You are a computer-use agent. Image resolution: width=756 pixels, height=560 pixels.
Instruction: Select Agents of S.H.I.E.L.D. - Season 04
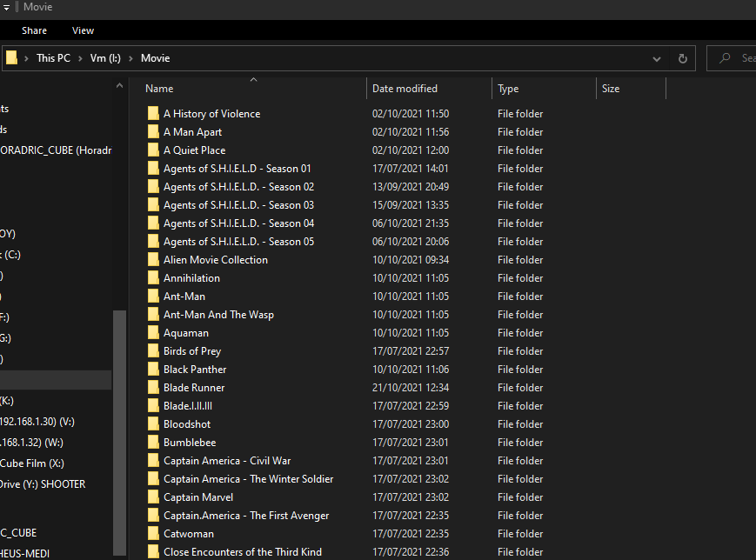pos(238,223)
